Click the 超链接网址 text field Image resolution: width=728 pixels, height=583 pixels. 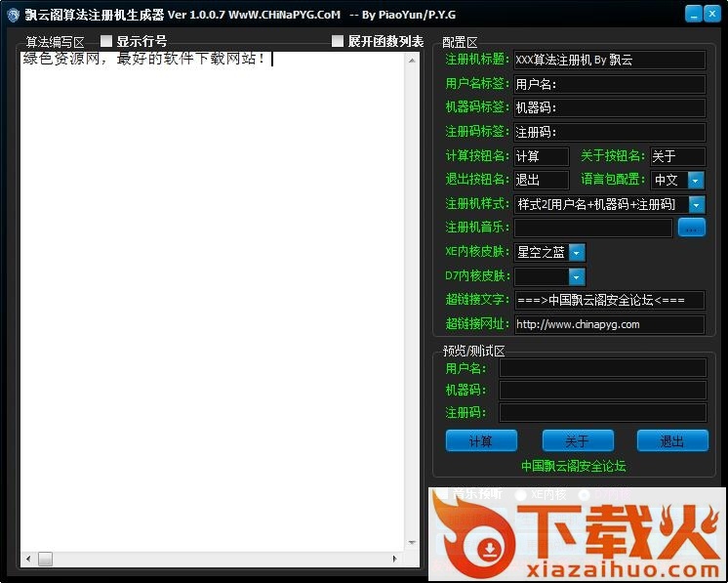609,324
